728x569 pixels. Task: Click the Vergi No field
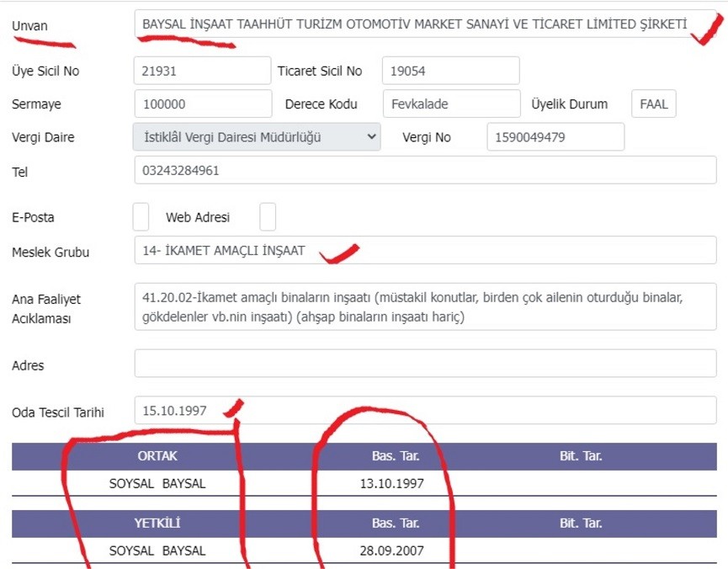pos(555,136)
